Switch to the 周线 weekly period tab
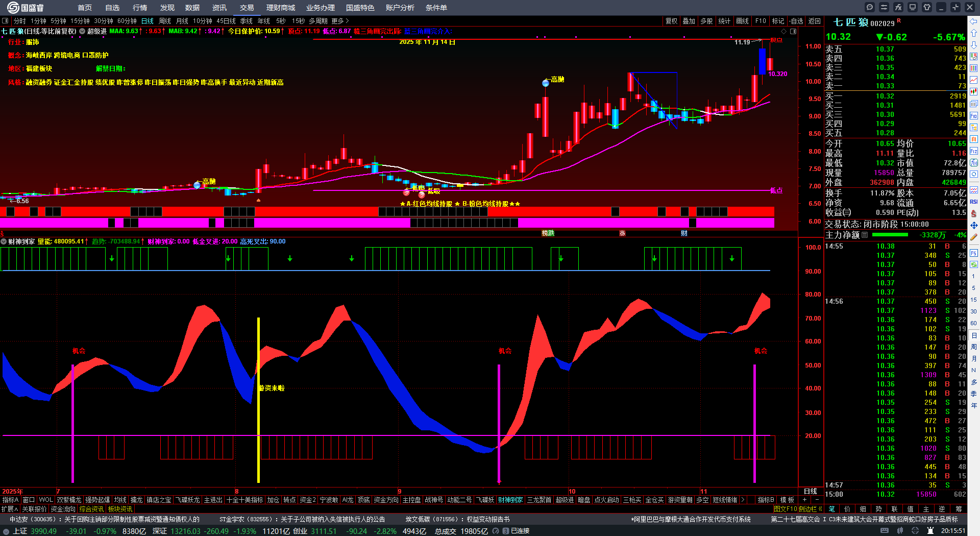This screenshot has width=980, height=536. point(165,21)
